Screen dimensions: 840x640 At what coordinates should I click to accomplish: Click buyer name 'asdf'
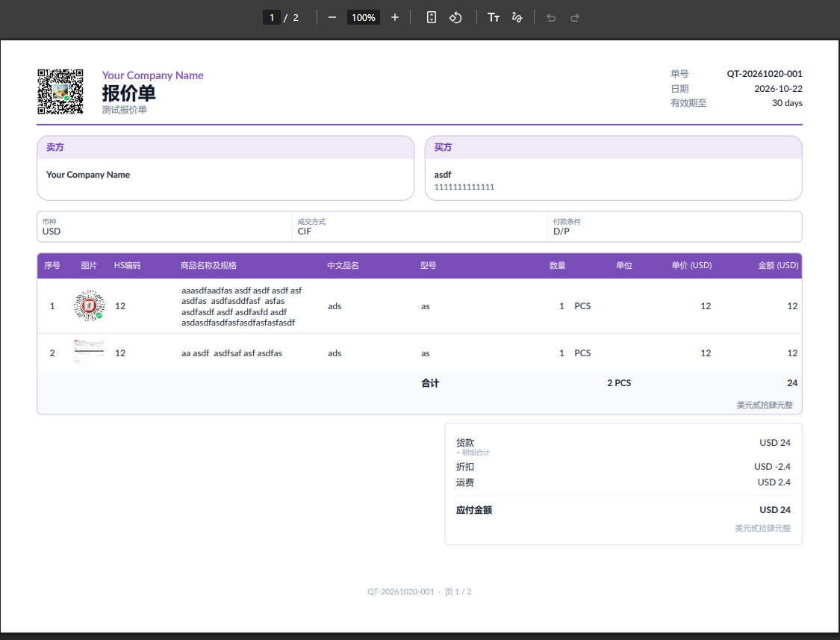pos(443,175)
